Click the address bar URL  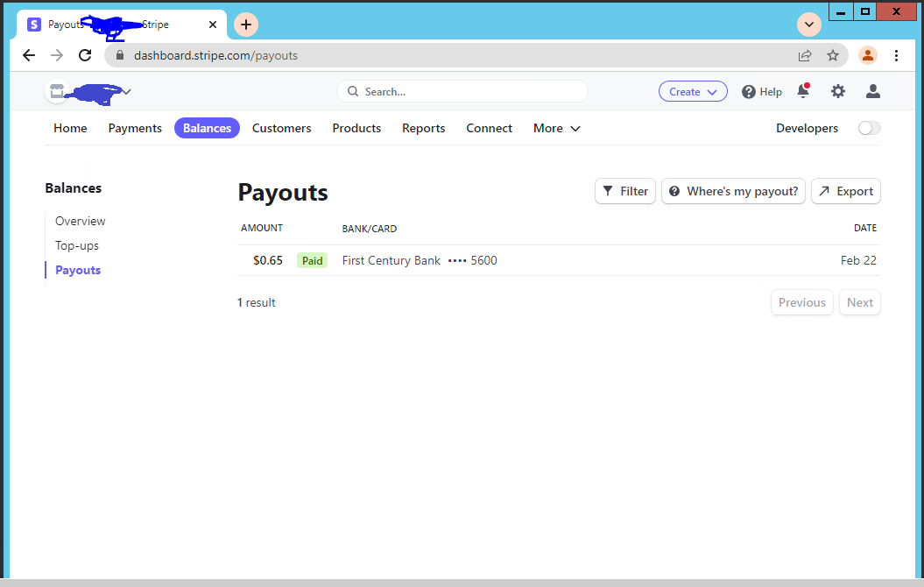(x=215, y=55)
